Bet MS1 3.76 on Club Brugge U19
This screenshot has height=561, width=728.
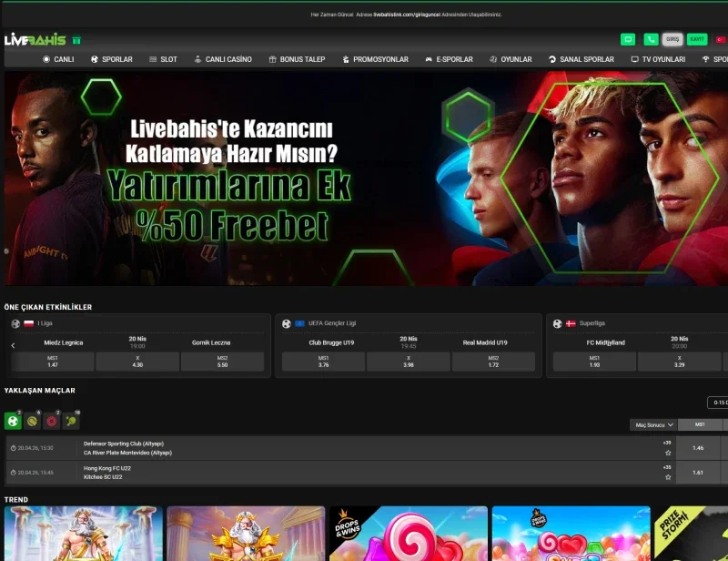point(324,362)
